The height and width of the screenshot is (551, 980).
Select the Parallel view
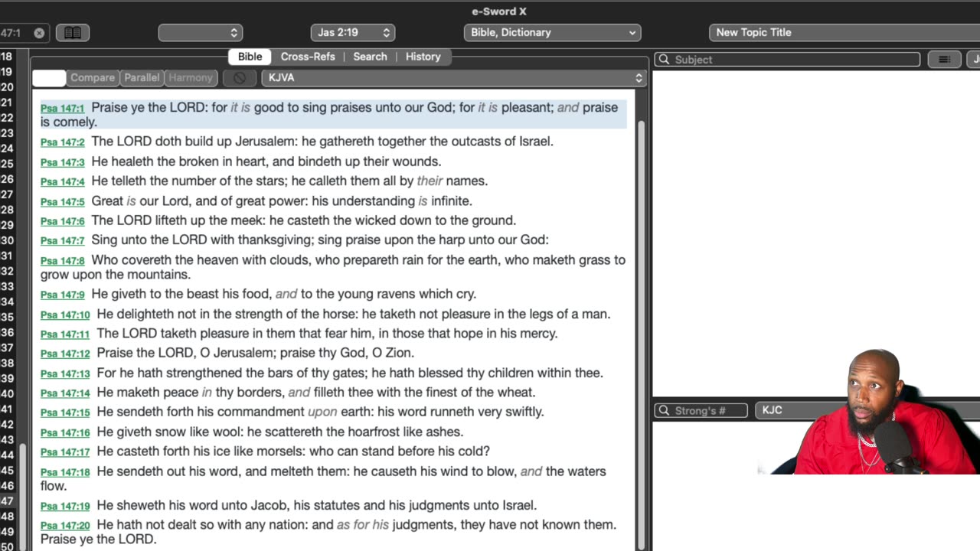(x=142, y=78)
